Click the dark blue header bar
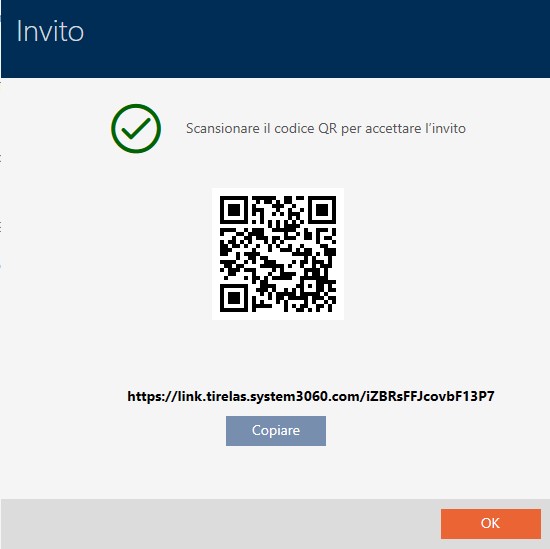This screenshot has width=550, height=549. (275, 39)
